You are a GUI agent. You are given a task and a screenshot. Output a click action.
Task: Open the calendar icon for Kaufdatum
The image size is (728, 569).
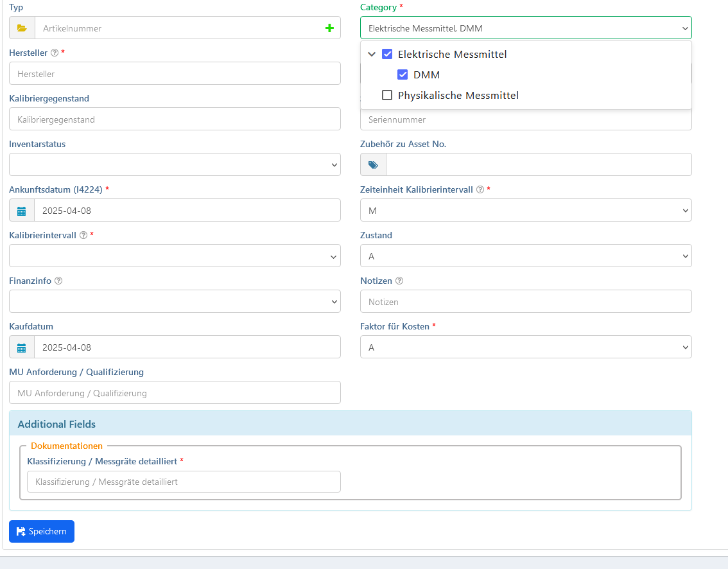coord(22,347)
